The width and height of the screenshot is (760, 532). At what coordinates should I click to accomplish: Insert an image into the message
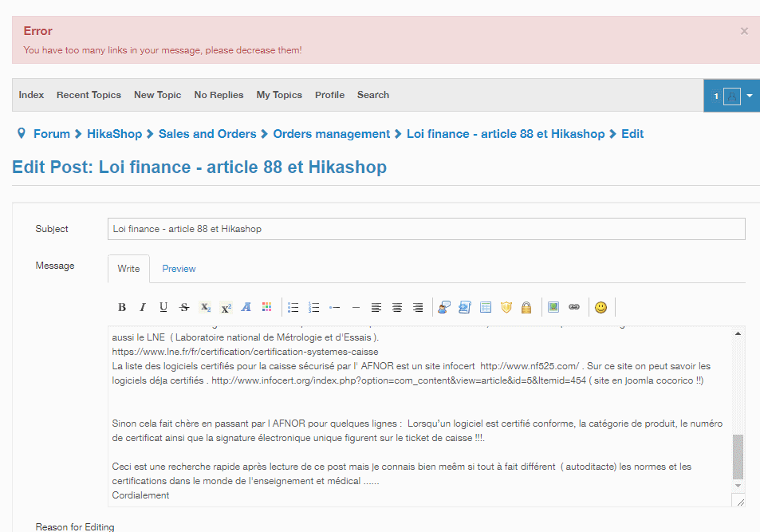click(553, 307)
